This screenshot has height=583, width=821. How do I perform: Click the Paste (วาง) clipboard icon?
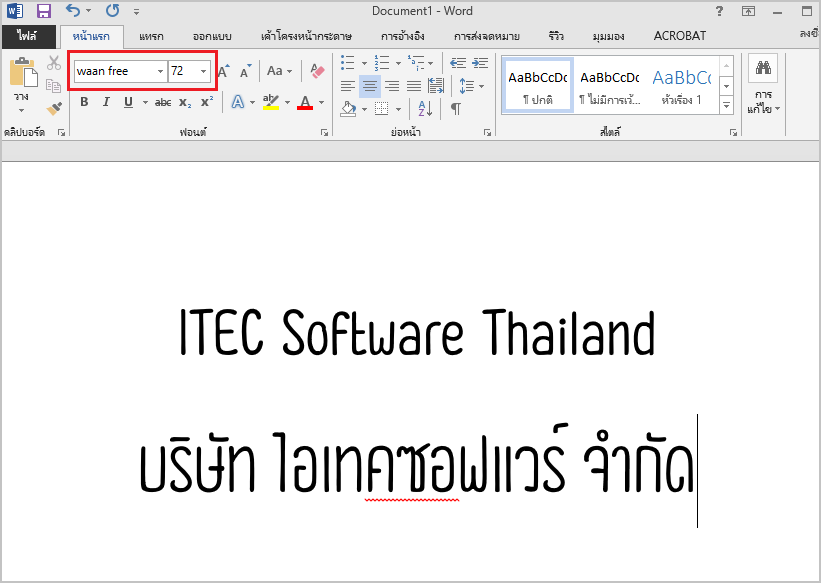[24, 72]
